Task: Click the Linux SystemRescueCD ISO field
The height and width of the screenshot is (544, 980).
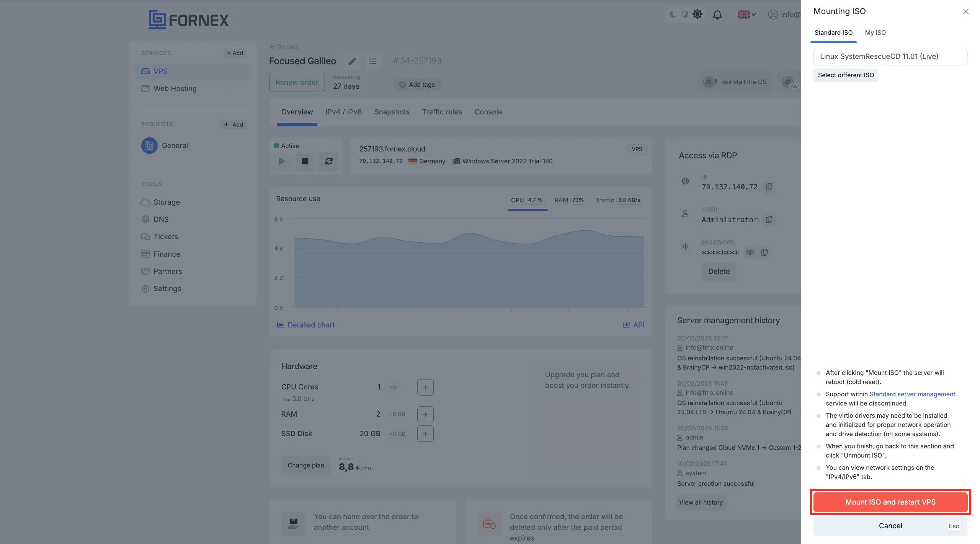Action: 890,56
